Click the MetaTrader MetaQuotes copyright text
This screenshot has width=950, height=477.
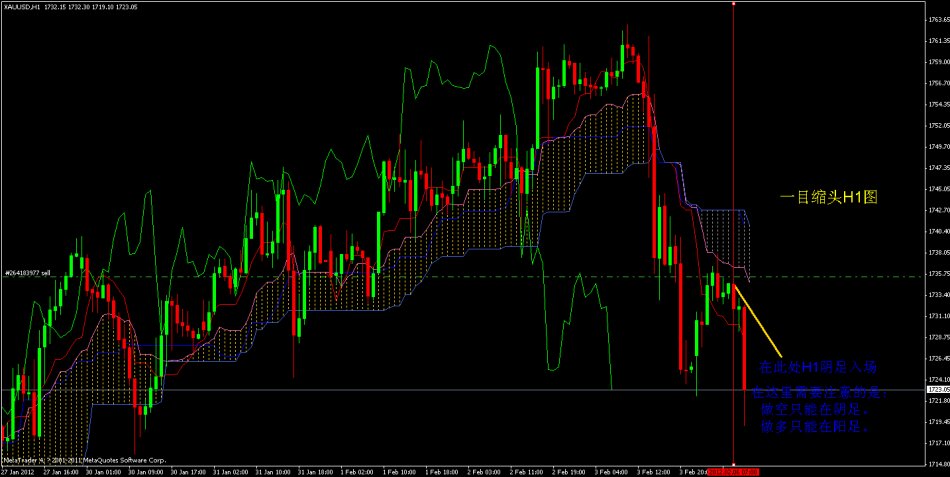(x=90, y=460)
